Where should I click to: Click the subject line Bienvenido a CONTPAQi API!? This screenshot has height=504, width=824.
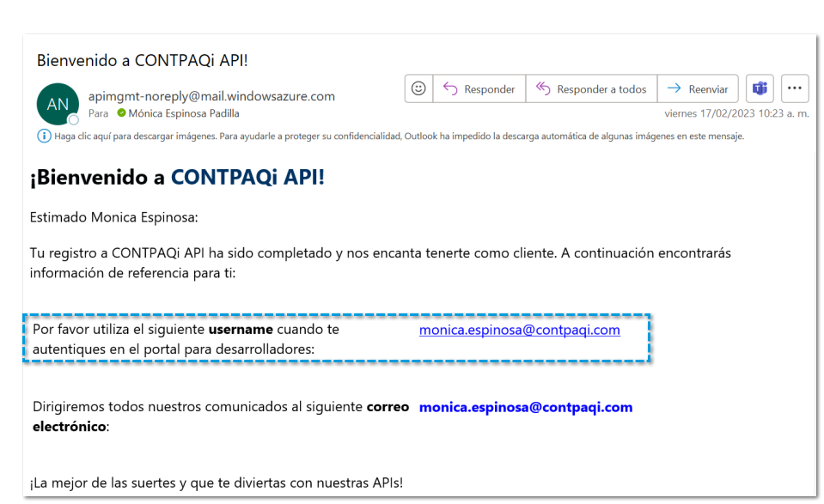coord(142,60)
